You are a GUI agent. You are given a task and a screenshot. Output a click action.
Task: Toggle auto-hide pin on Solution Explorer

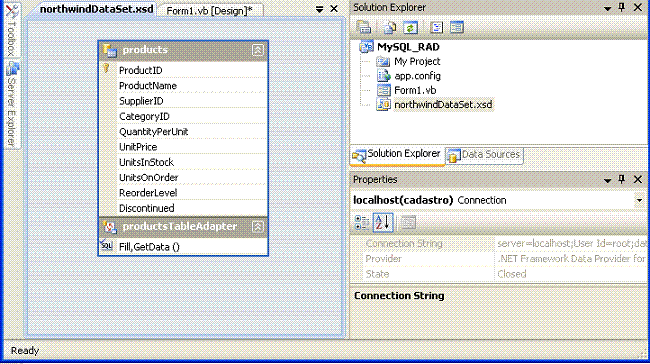[621, 7]
